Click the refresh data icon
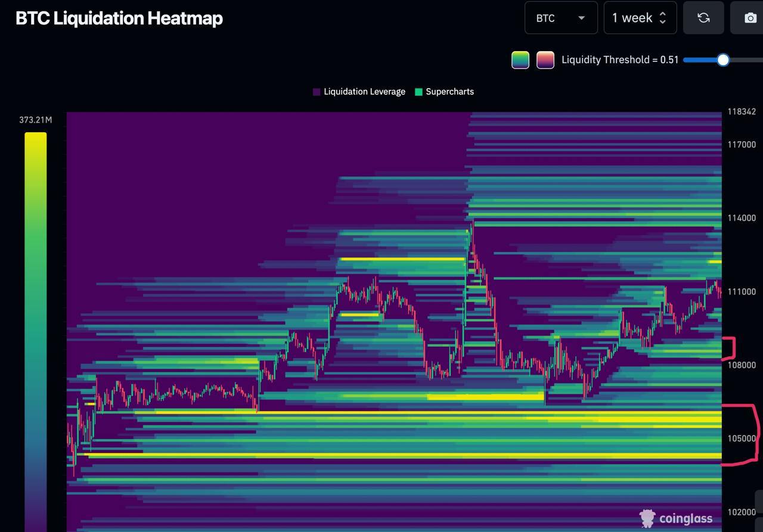Screen dimensions: 763x532 pyautogui.click(x=703, y=18)
